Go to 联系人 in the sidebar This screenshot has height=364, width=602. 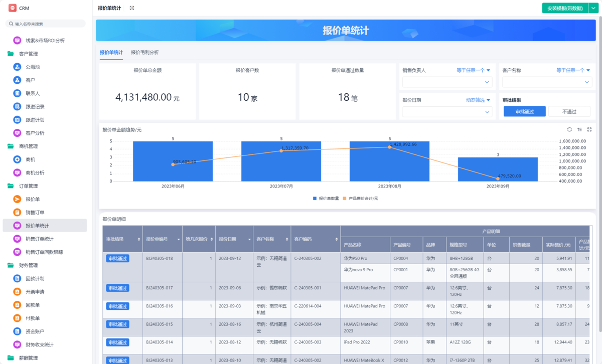click(45, 93)
